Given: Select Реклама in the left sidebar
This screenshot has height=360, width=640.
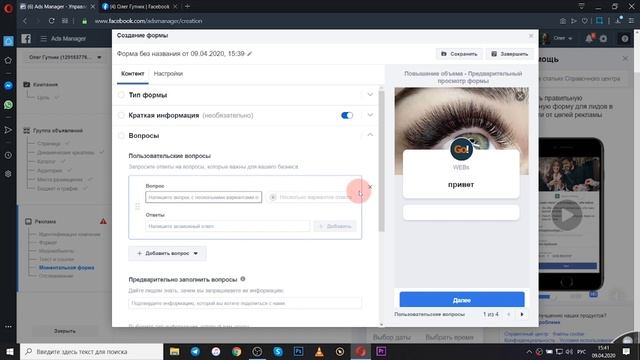Looking at the screenshot, I should 45,222.
